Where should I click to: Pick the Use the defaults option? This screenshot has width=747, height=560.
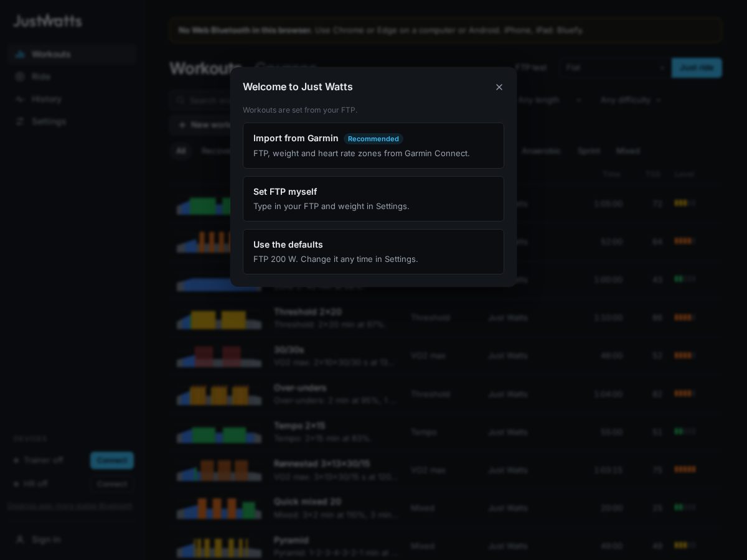click(x=374, y=251)
